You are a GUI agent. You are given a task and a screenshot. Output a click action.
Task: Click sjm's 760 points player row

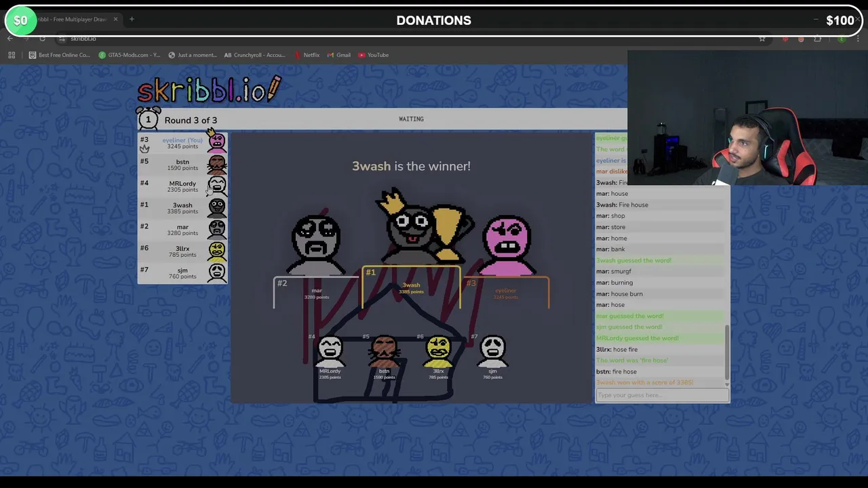click(182, 272)
